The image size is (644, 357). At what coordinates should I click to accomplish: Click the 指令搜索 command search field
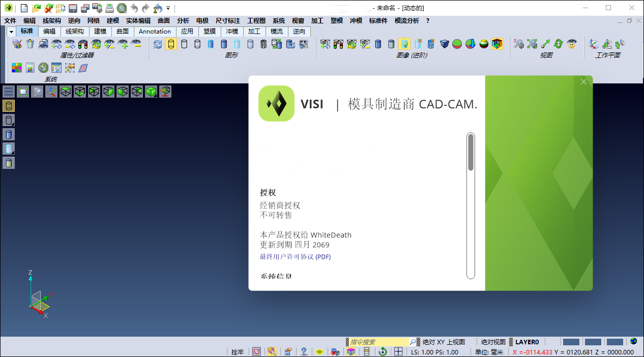click(378, 342)
